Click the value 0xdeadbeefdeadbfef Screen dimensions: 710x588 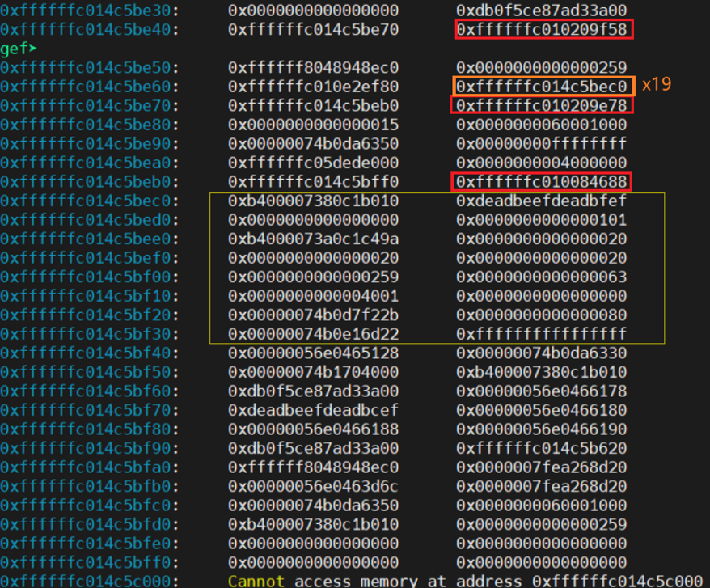point(542,201)
